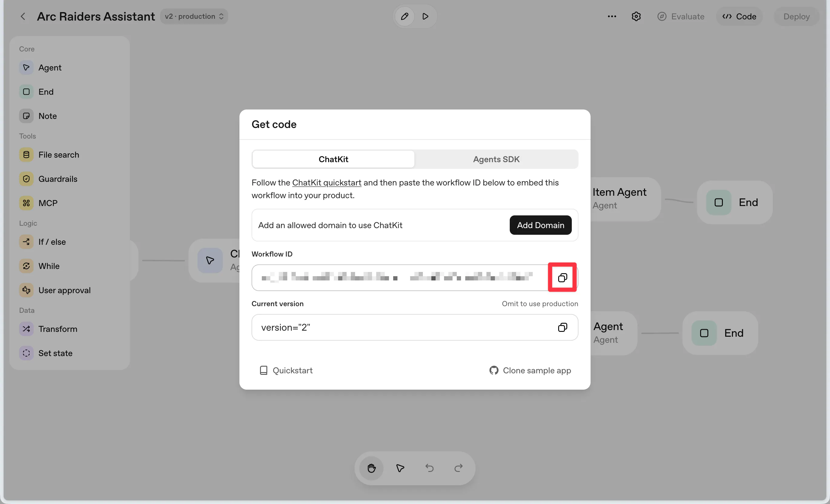Switch to edit mode pencil icon
Image resolution: width=830 pixels, height=504 pixels.
pyautogui.click(x=405, y=16)
